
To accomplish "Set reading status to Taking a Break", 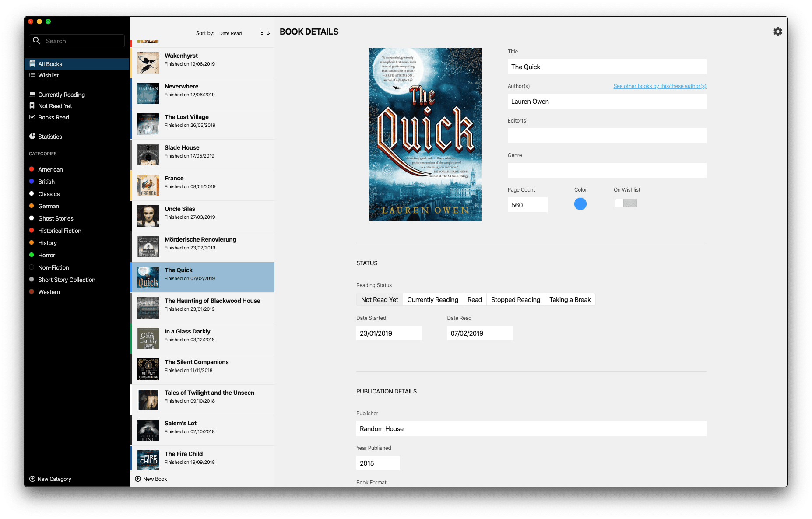I will pos(569,300).
